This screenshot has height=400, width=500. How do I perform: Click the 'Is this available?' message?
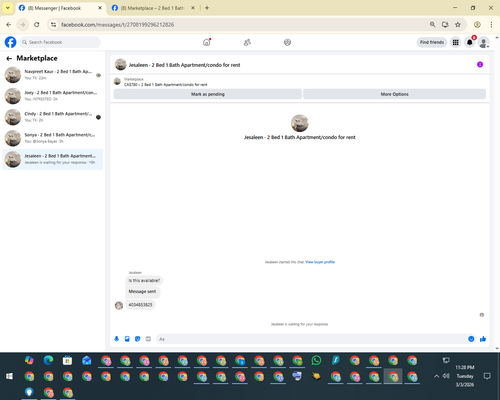pyautogui.click(x=144, y=281)
